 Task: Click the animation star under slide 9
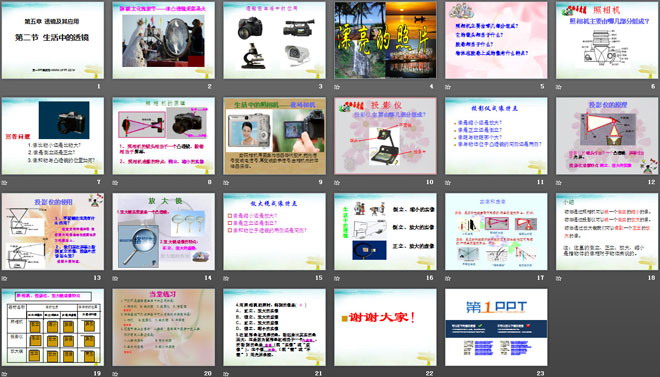[x=226, y=183]
